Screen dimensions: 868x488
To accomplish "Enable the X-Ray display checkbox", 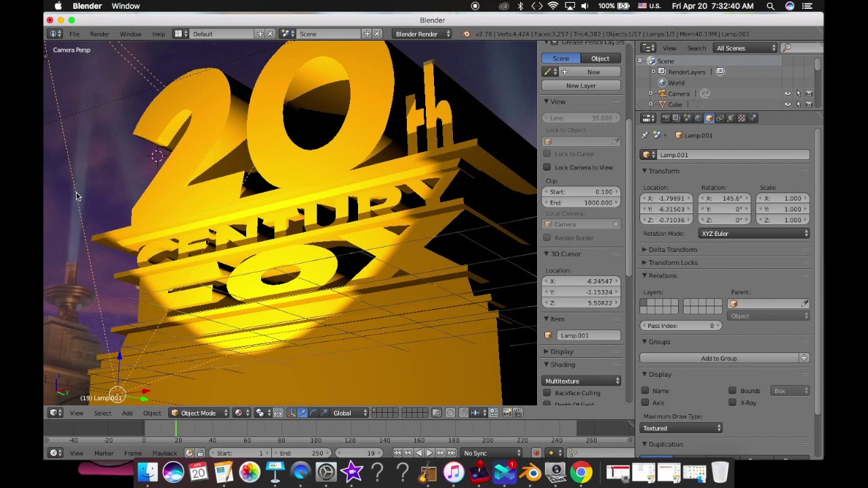I will (x=732, y=403).
